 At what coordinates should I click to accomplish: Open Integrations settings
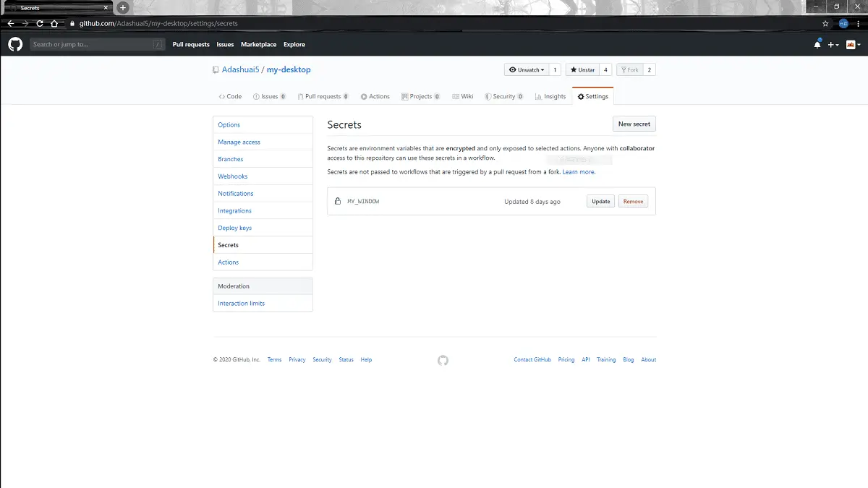click(x=263, y=211)
